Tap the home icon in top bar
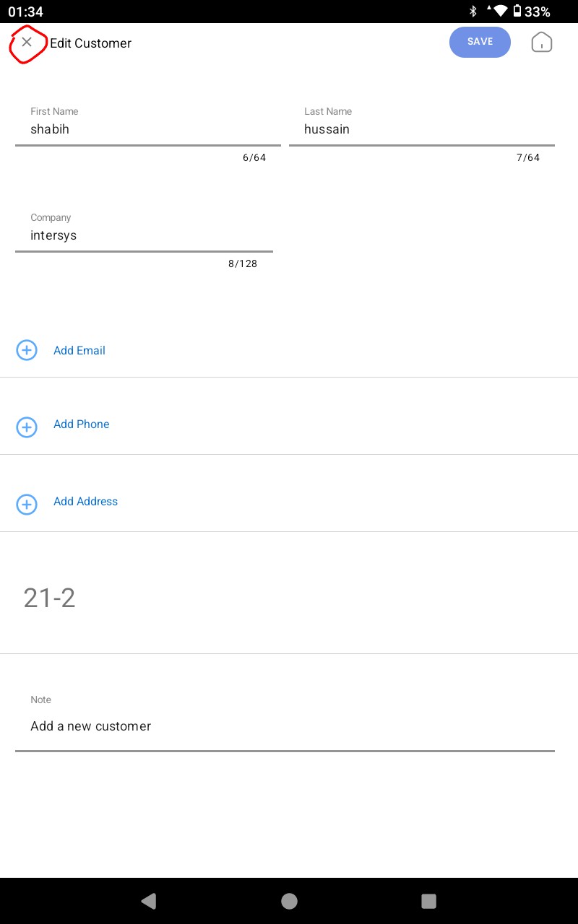Screen dimensions: 578x924 541,43
